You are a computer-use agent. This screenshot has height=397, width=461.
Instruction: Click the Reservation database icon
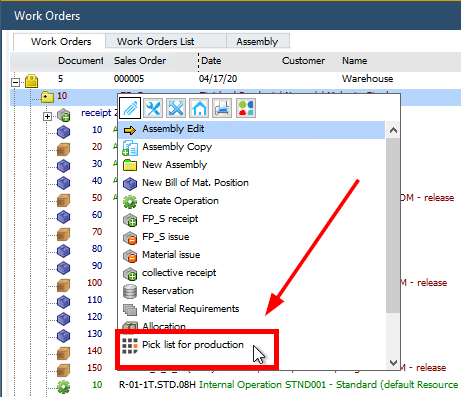[130, 292]
